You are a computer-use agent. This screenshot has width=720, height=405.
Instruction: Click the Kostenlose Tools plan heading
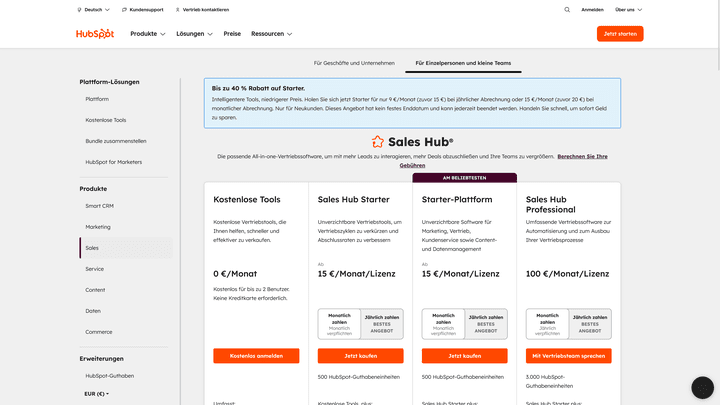247,200
